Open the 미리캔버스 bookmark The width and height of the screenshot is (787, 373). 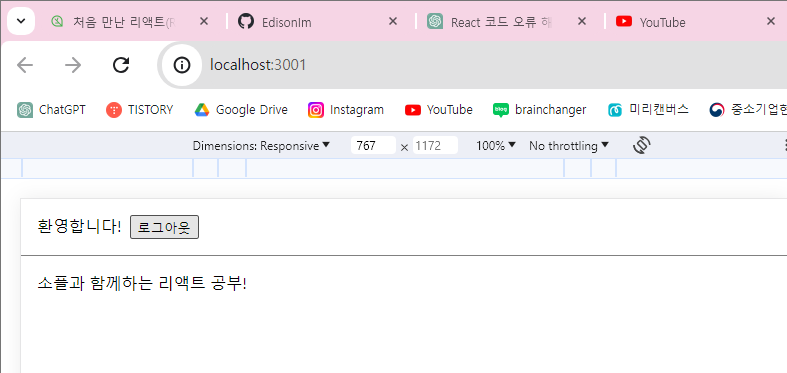tap(648, 109)
